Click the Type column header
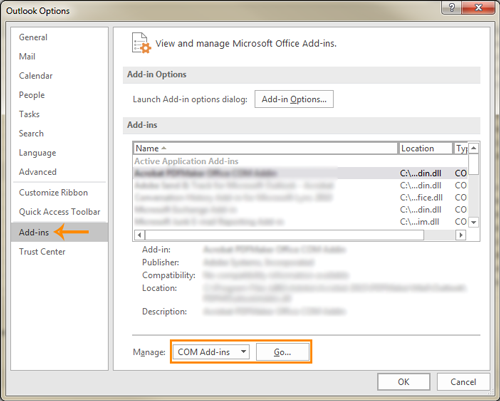This screenshot has width=500, height=401. coord(461,148)
